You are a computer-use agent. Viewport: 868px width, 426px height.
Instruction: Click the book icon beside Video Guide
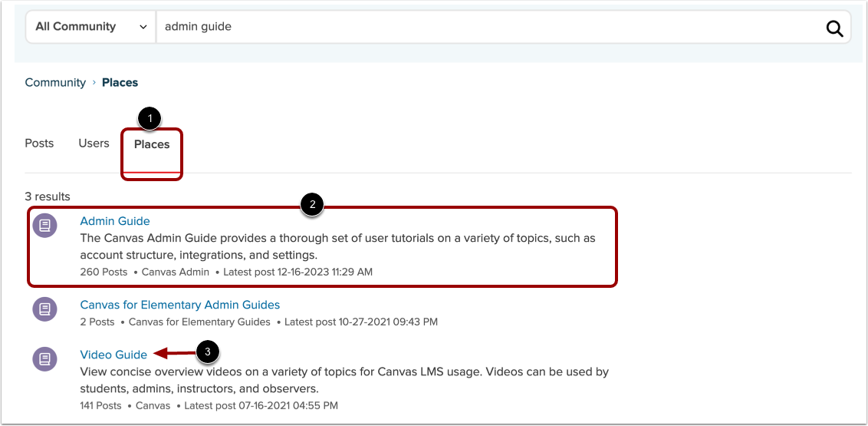click(x=44, y=359)
